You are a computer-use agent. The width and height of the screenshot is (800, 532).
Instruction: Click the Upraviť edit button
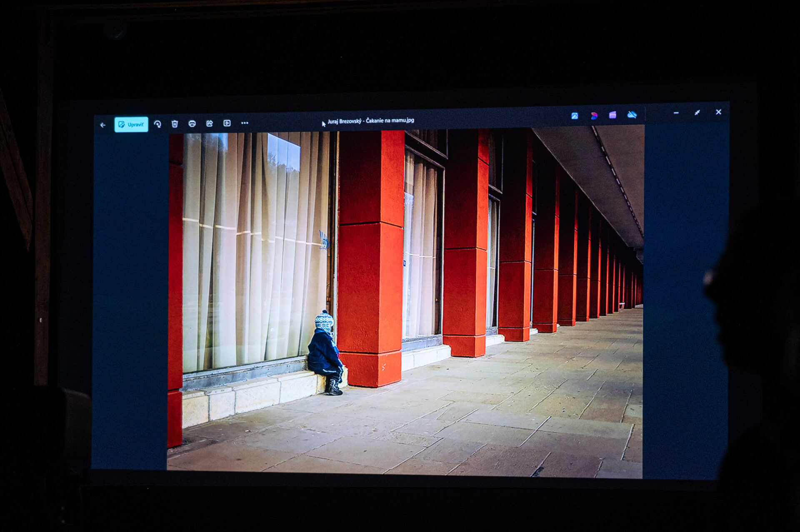pyautogui.click(x=131, y=124)
